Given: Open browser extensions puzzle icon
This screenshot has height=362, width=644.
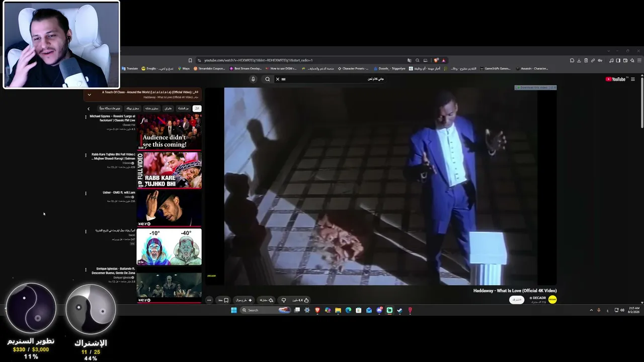Looking at the screenshot, I should (x=572, y=60).
